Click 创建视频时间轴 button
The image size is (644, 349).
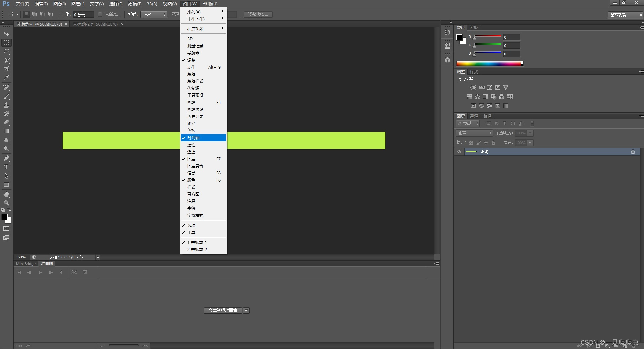pyautogui.click(x=223, y=310)
